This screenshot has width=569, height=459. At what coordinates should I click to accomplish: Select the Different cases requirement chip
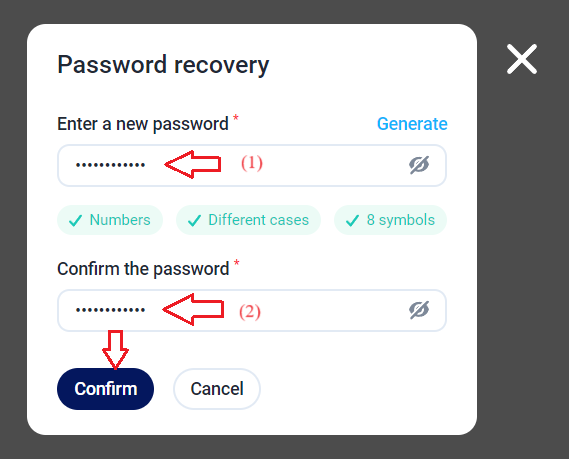click(249, 220)
